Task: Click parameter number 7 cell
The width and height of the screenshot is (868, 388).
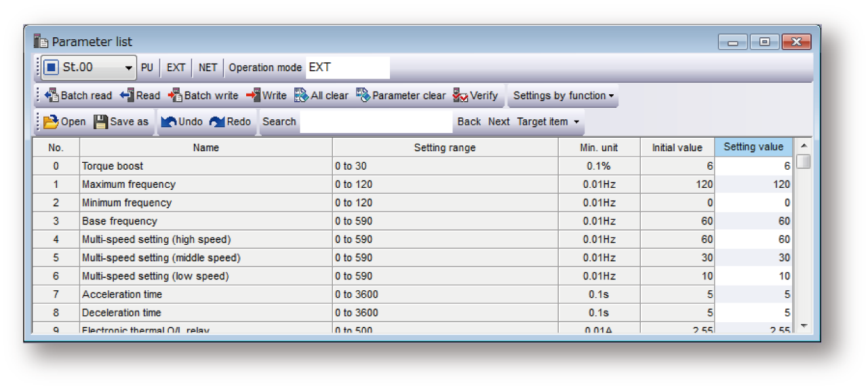Action: point(56,294)
